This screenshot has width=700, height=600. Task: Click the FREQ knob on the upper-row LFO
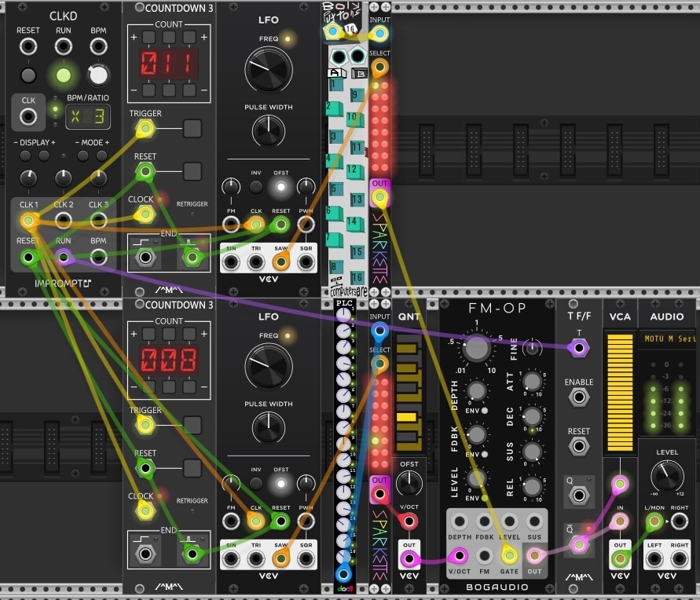click(x=269, y=70)
